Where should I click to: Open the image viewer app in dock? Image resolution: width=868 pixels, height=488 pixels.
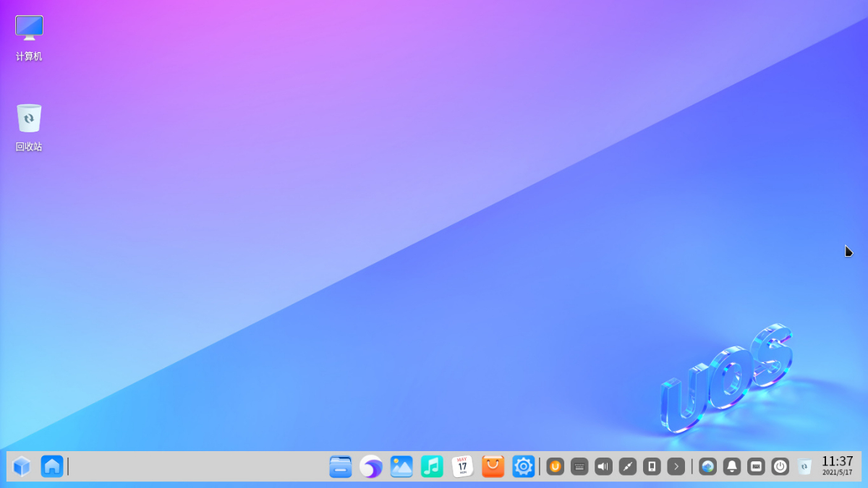(401, 466)
